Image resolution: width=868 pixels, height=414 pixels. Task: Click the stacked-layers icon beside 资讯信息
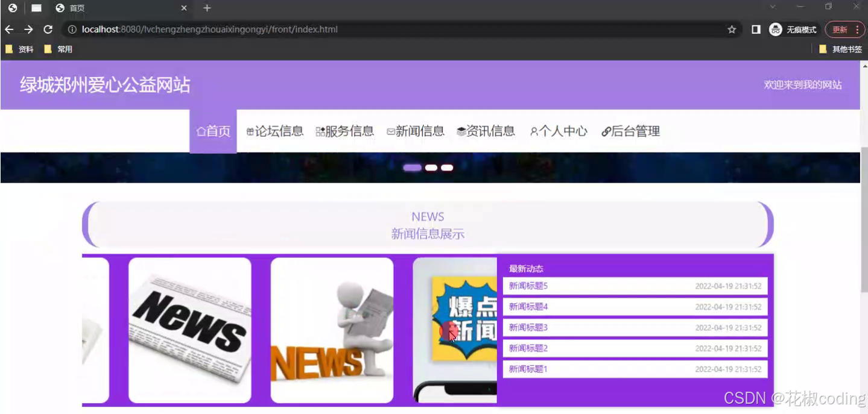[x=462, y=131]
